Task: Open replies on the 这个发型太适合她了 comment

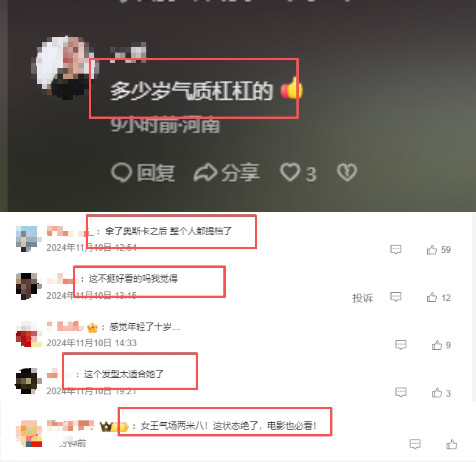Action: click(x=401, y=392)
